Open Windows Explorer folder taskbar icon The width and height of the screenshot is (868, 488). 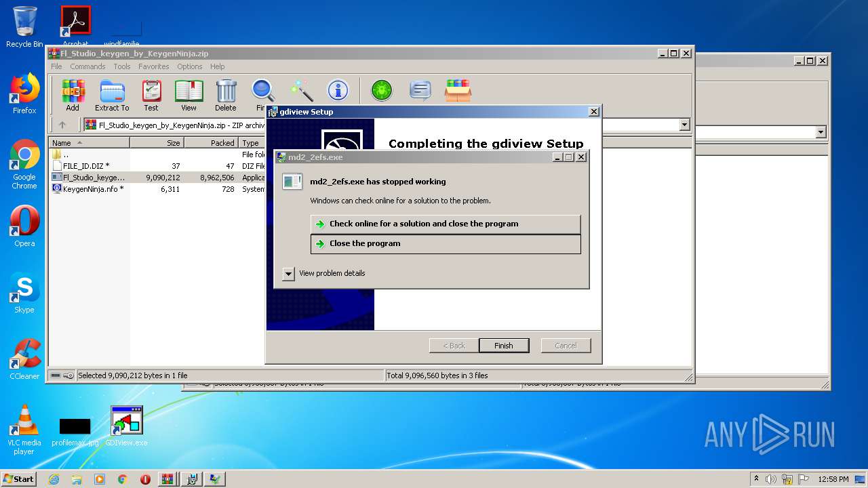pyautogui.click(x=77, y=479)
